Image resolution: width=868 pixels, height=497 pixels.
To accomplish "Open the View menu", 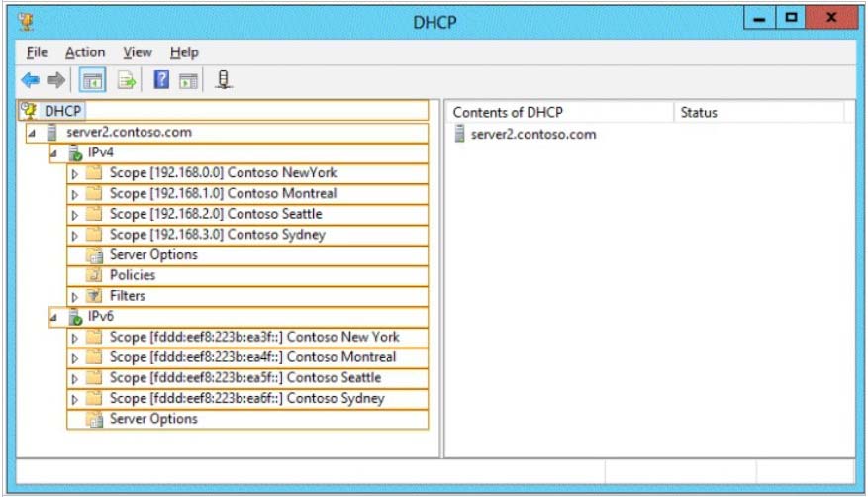I will point(138,52).
